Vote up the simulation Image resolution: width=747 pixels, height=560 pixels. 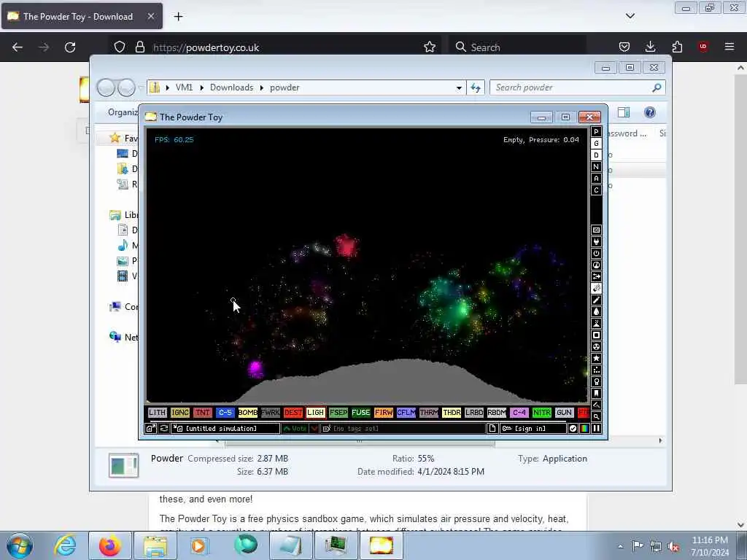[x=295, y=429]
